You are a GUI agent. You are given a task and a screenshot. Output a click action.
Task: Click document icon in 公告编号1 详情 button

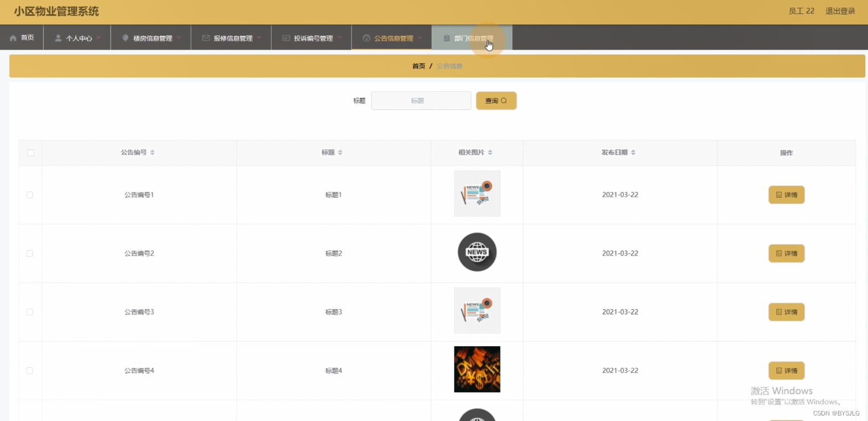point(779,195)
